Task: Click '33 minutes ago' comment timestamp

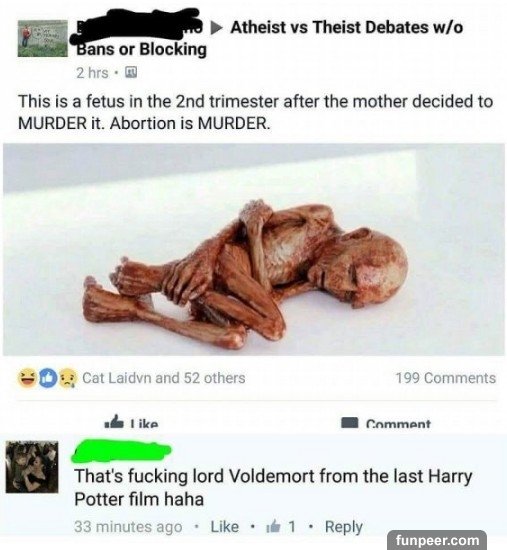Action: coord(128,527)
